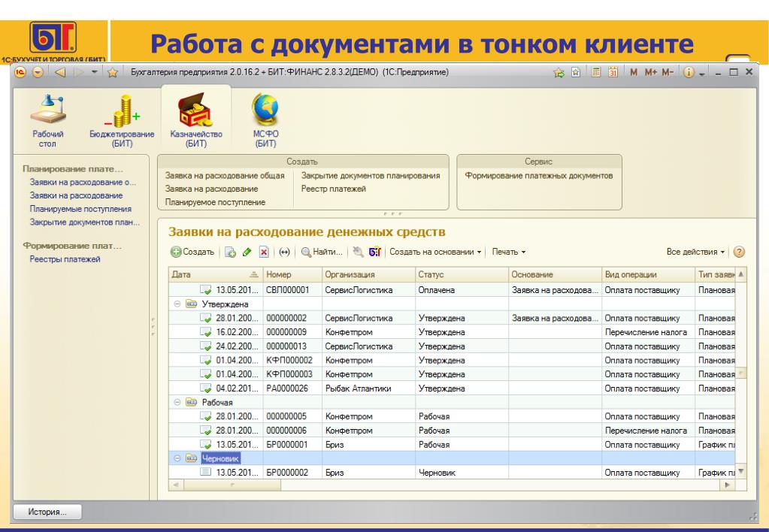Sort by the Номер column header

292,274
